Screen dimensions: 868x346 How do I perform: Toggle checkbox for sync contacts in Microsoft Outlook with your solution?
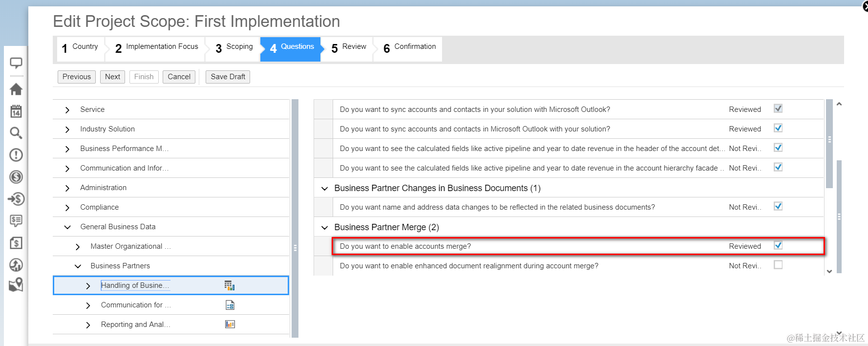tap(778, 128)
